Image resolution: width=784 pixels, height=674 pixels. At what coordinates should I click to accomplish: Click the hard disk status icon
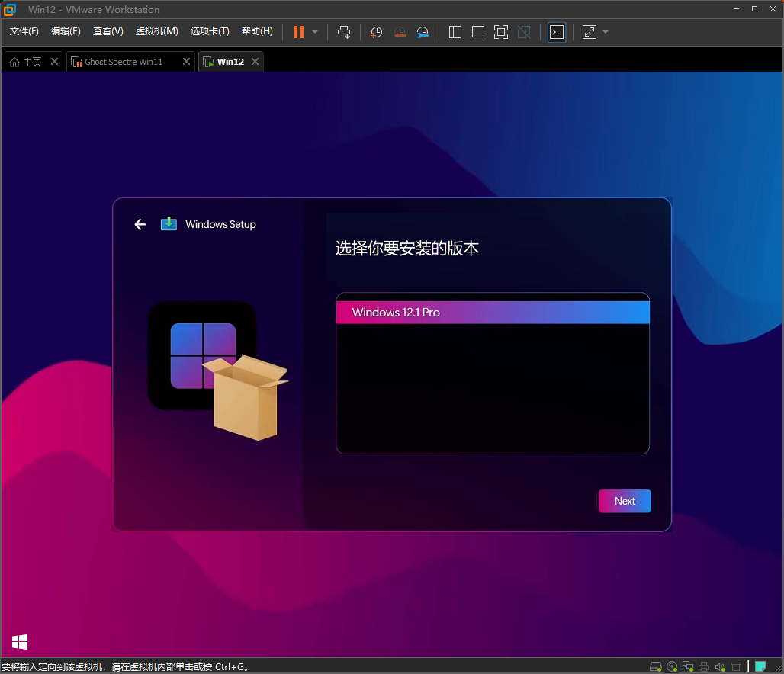tap(656, 666)
